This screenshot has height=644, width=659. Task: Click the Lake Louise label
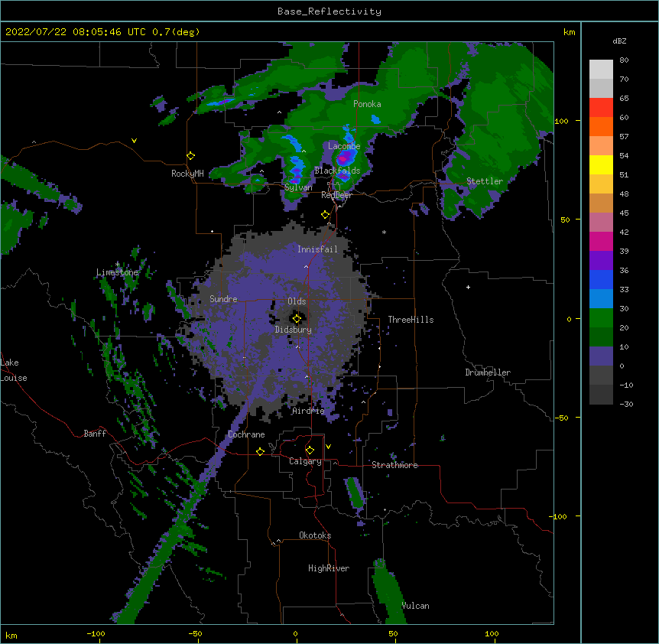[x=14, y=370]
